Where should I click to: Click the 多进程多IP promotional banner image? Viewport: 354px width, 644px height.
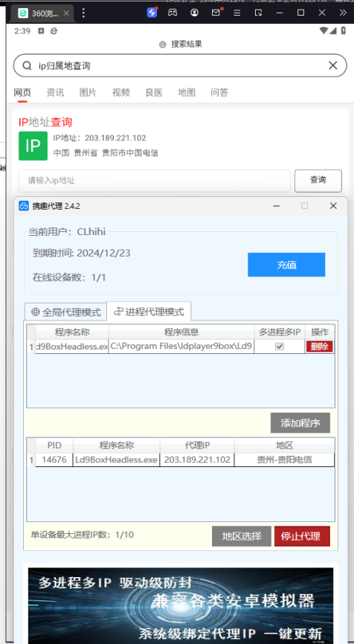point(181,605)
